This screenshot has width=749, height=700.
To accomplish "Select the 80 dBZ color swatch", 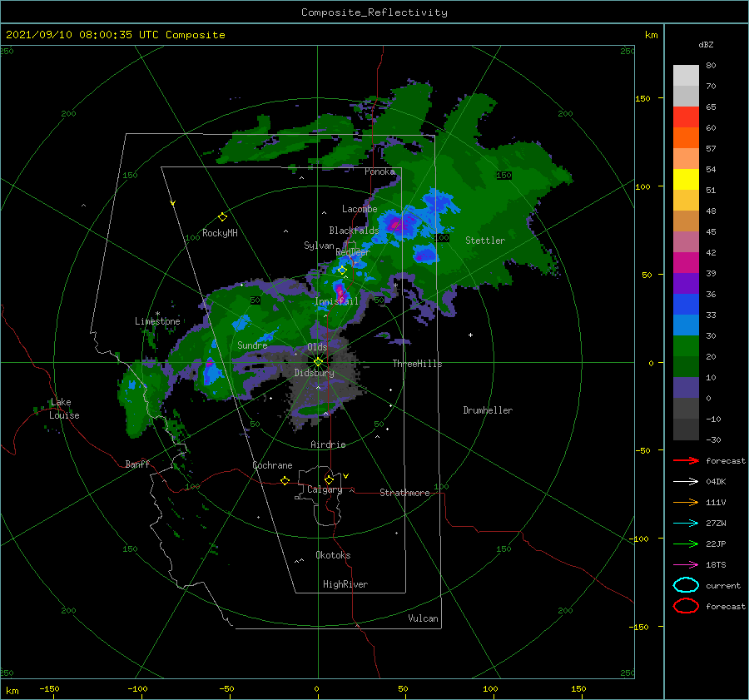I will [686, 75].
